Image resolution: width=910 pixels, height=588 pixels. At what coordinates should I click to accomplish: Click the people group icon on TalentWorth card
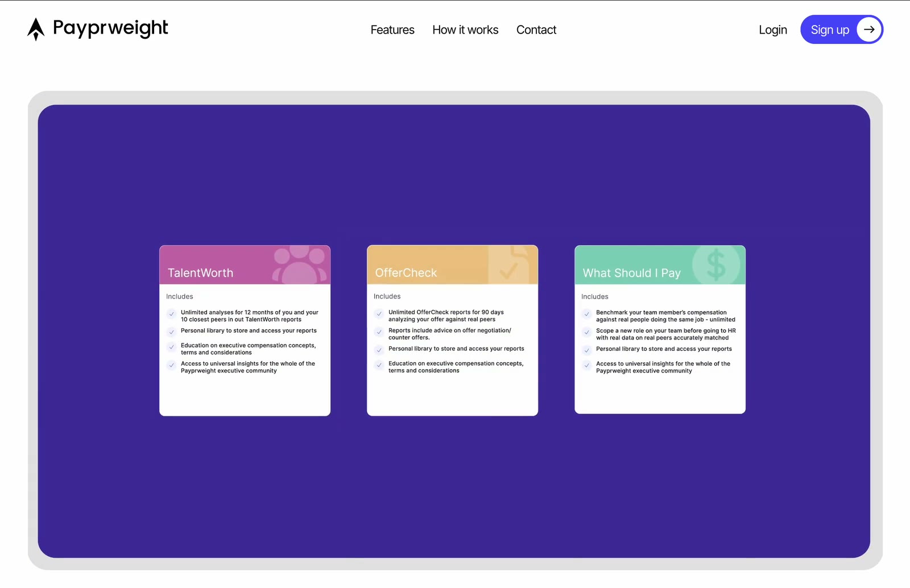click(300, 265)
